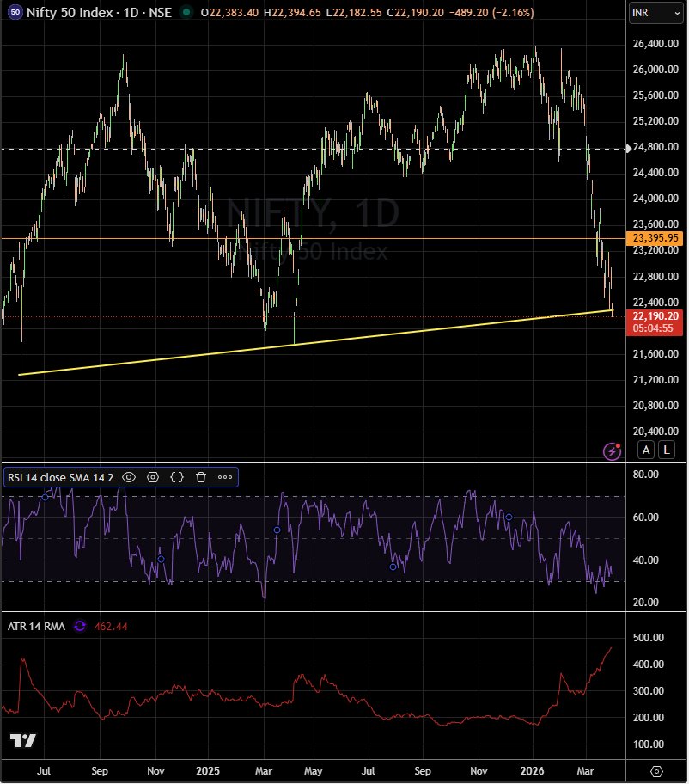Click the Mar label at far right of time axis
Viewport: 689px width, 784px height.
click(x=585, y=771)
